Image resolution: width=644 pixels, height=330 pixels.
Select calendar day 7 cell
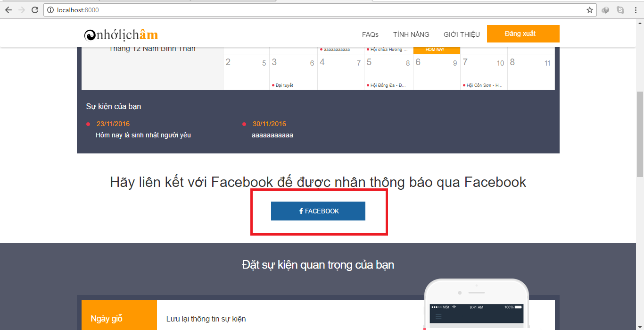[x=484, y=72]
